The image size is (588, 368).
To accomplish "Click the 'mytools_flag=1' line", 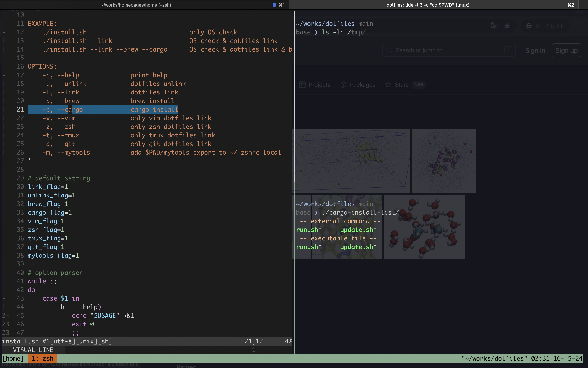I will point(53,255).
